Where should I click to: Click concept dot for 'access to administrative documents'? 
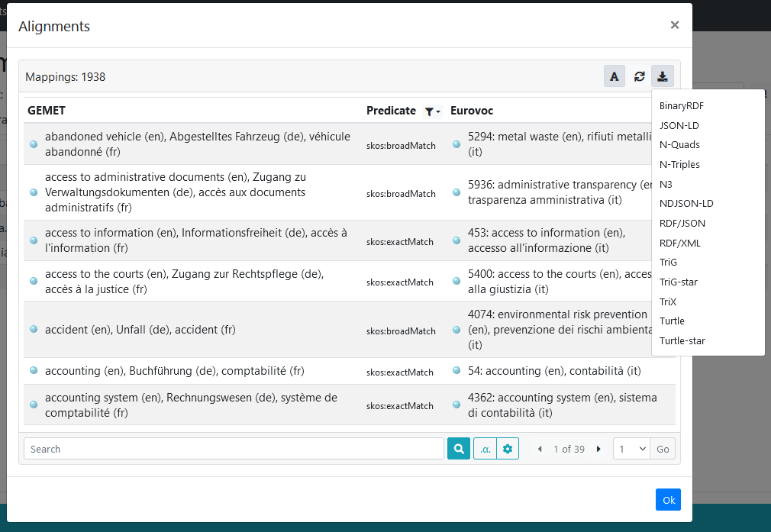coord(34,192)
